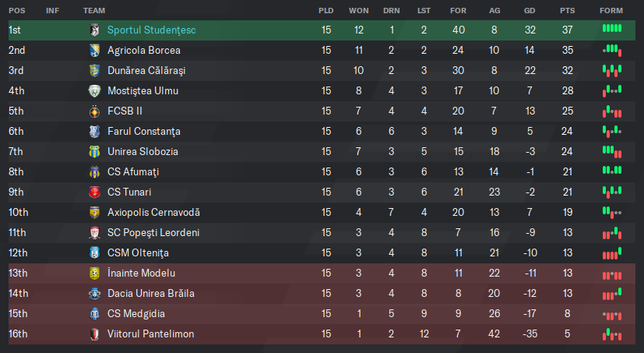Click the Axiopolis Cernavodă team crest

[94, 213]
